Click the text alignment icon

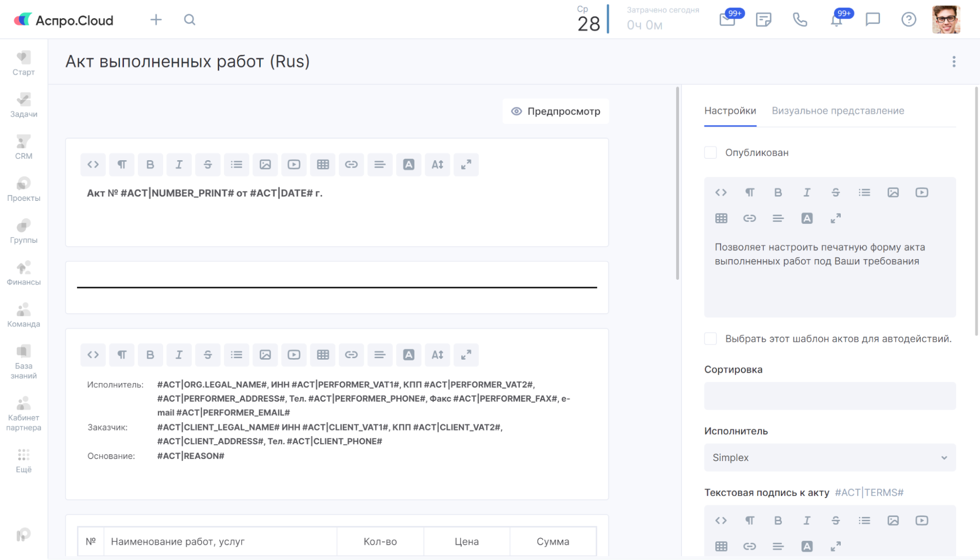(x=380, y=164)
